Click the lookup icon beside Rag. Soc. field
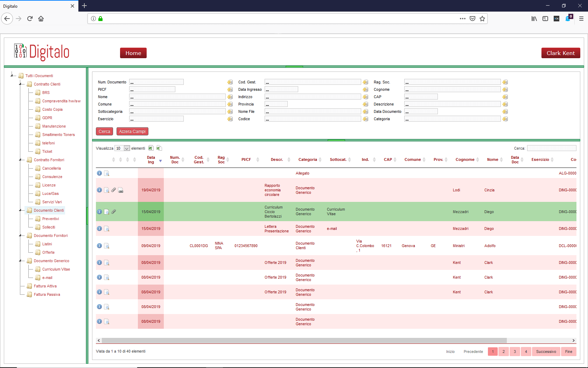Image resolution: width=588 pixels, height=368 pixels. [505, 82]
